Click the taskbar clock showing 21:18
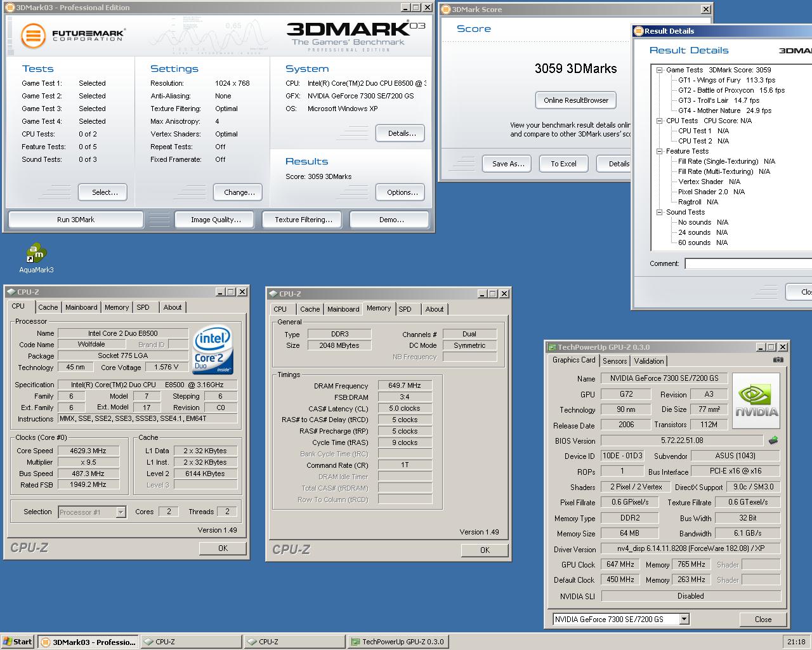The width and height of the screenshot is (812, 650). tap(796, 642)
